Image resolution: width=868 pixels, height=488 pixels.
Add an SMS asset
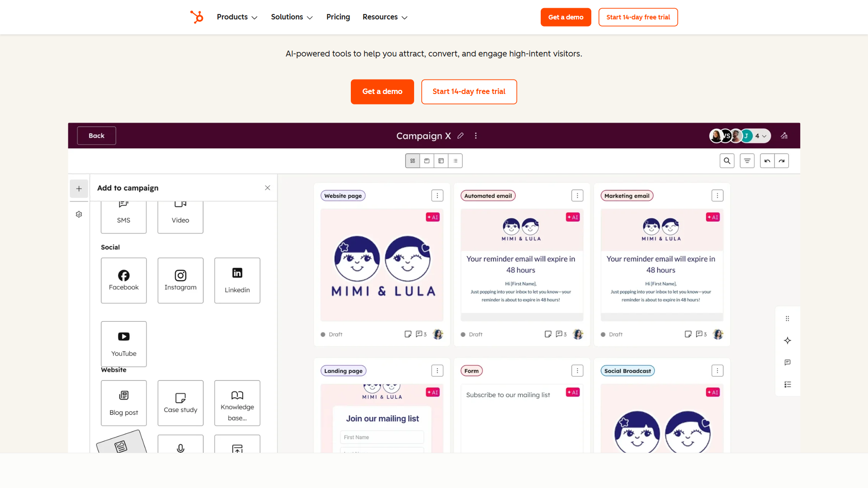pyautogui.click(x=123, y=217)
